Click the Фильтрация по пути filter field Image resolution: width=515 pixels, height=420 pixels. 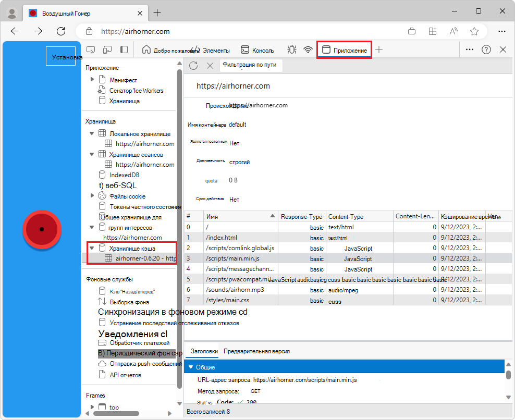tap(250, 65)
